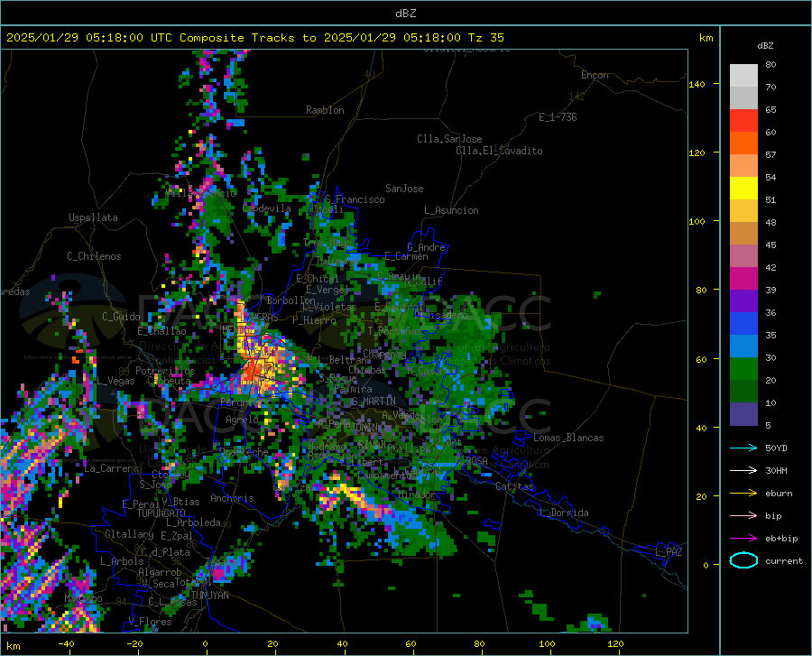The image size is (812, 656).
Task: Pick the light orange 57–54 dBZ swatch
Action: (743, 166)
